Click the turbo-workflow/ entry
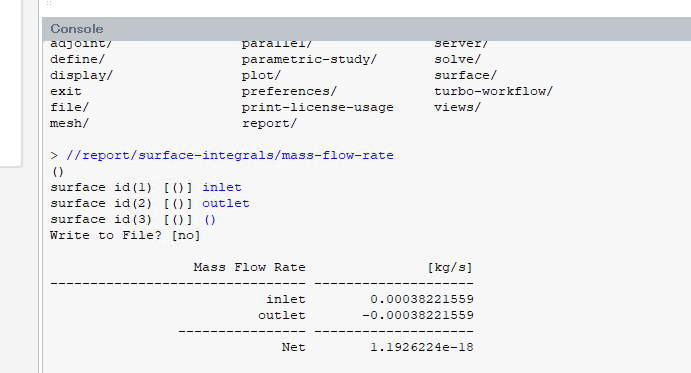Screen dimensions: 691x373 pyautogui.click(x=493, y=91)
